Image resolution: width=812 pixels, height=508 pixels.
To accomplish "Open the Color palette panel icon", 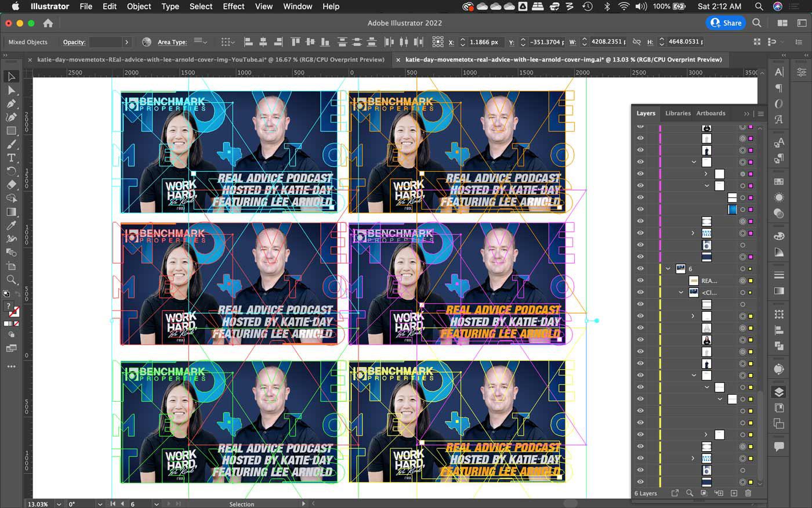I will point(779,236).
